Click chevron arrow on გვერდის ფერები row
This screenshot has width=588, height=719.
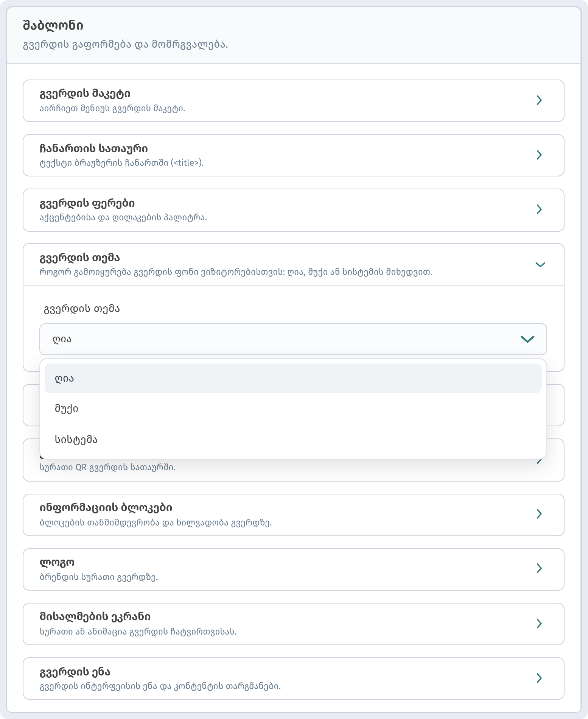539,209
